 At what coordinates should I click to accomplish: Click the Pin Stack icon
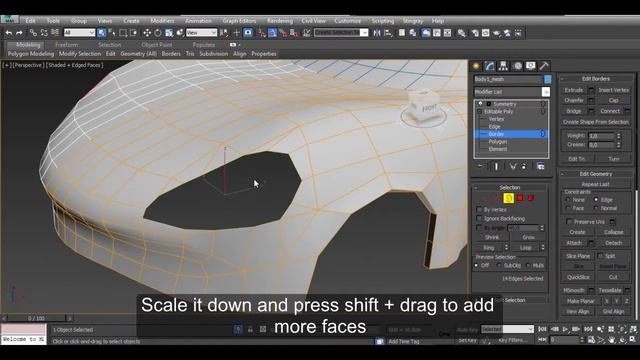480,166
